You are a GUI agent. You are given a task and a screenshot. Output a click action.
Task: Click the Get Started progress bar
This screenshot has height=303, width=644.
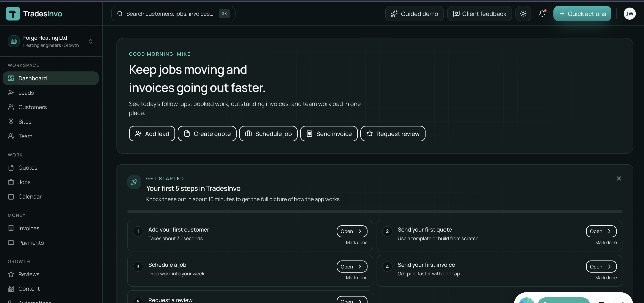coord(374,211)
